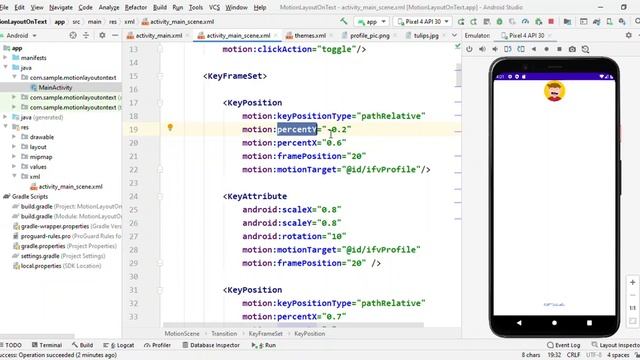Click emulator toolbar Overview square icon

pos(559,49)
